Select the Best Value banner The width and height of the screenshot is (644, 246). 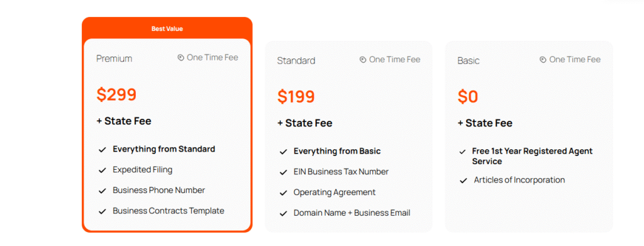(167, 29)
